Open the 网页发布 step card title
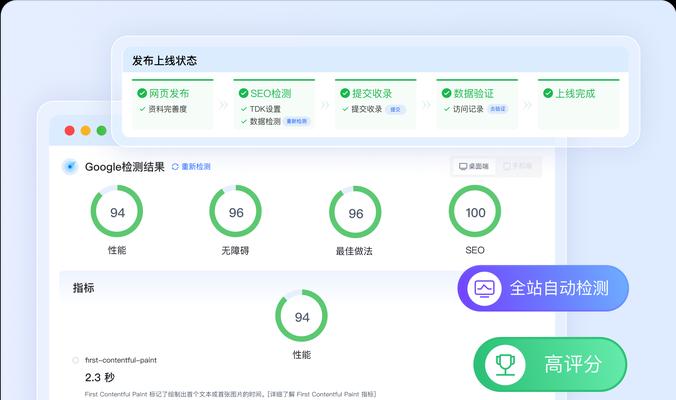This screenshot has height=400, width=676. click(169, 93)
